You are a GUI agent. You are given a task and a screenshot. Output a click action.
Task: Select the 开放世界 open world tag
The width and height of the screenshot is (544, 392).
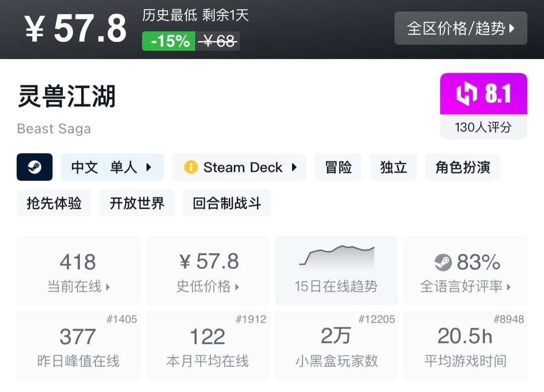click(x=137, y=203)
